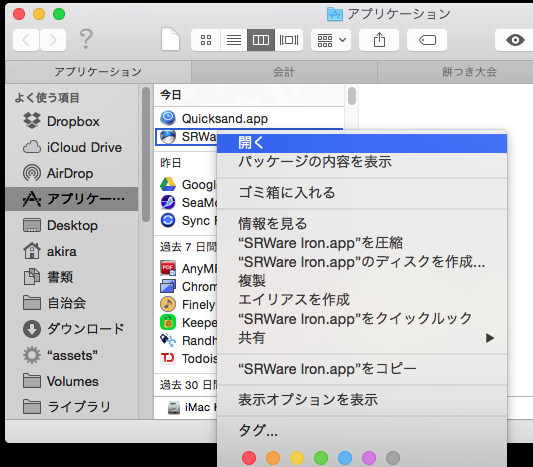The height and width of the screenshot is (467, 533).
Task: Open Desktop in the sidebar
Action: click(x=72, y=225)
